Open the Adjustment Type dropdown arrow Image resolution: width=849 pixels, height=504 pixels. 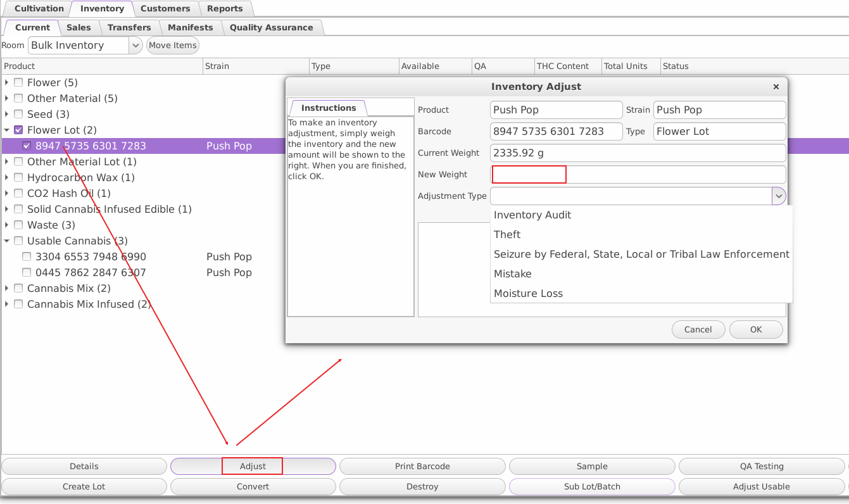[x=779, y=196]
